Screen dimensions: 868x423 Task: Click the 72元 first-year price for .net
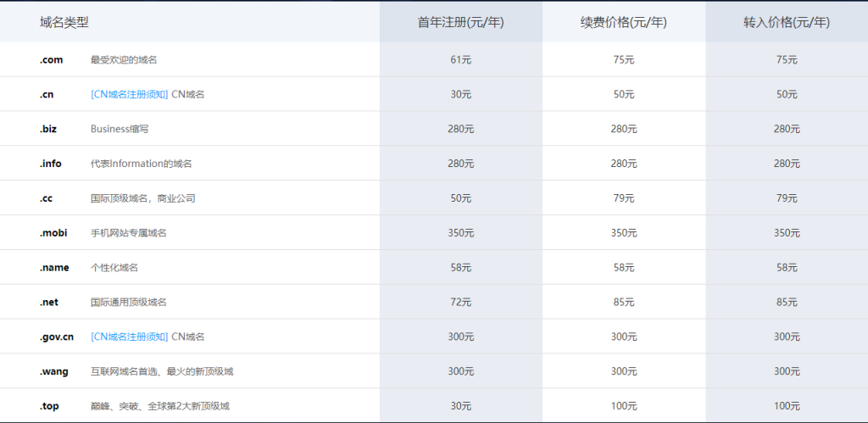click(x=461, y=303)
